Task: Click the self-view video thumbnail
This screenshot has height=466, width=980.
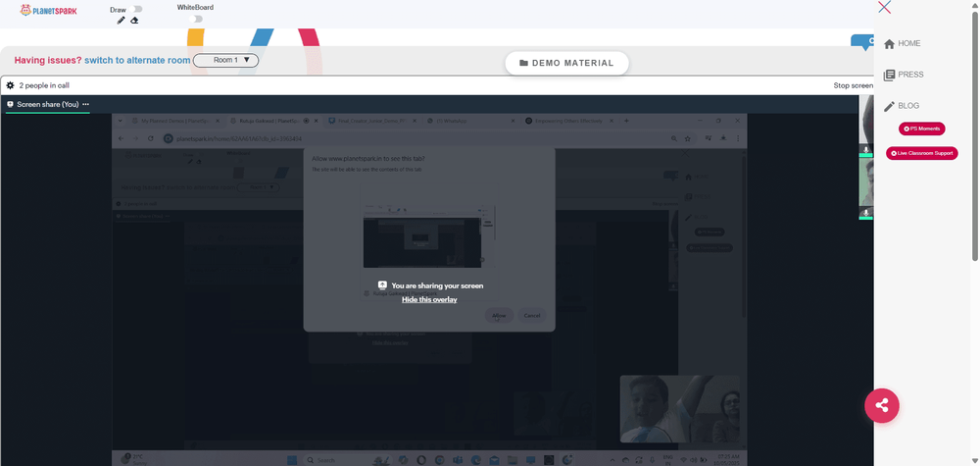Action: coord(679,409)
